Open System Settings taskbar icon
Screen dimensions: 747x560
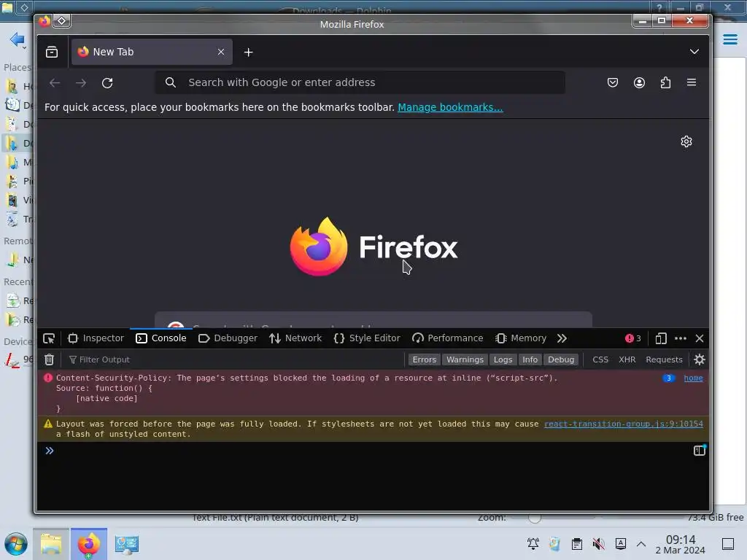click(x=127, y=544)
